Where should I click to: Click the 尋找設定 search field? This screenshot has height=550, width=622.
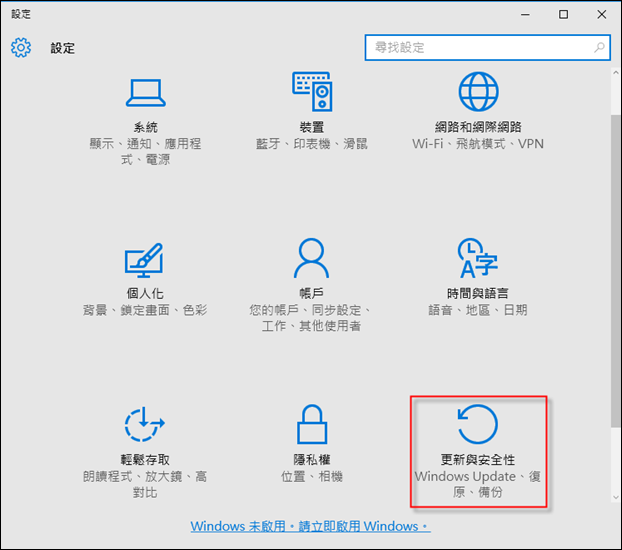[488, 48]
